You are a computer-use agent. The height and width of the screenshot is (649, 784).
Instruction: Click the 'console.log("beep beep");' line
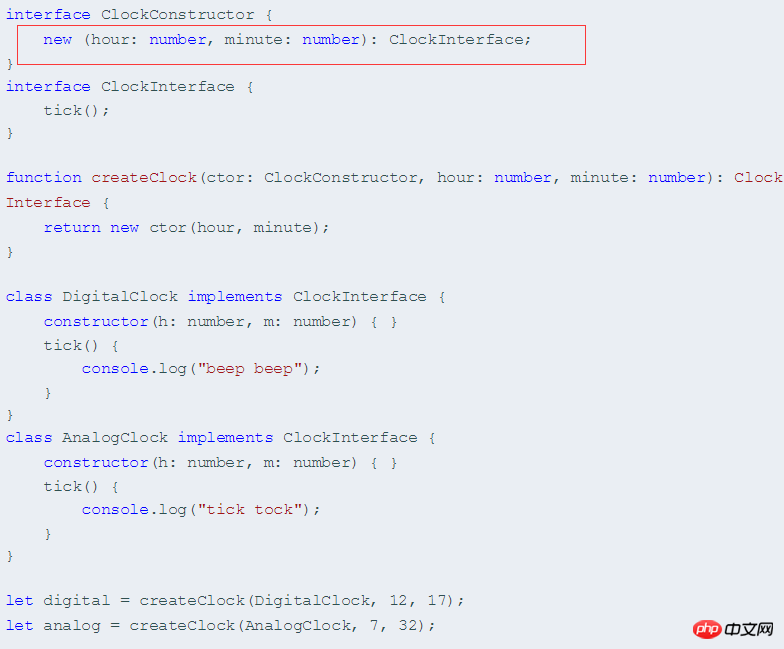point(200,369)
